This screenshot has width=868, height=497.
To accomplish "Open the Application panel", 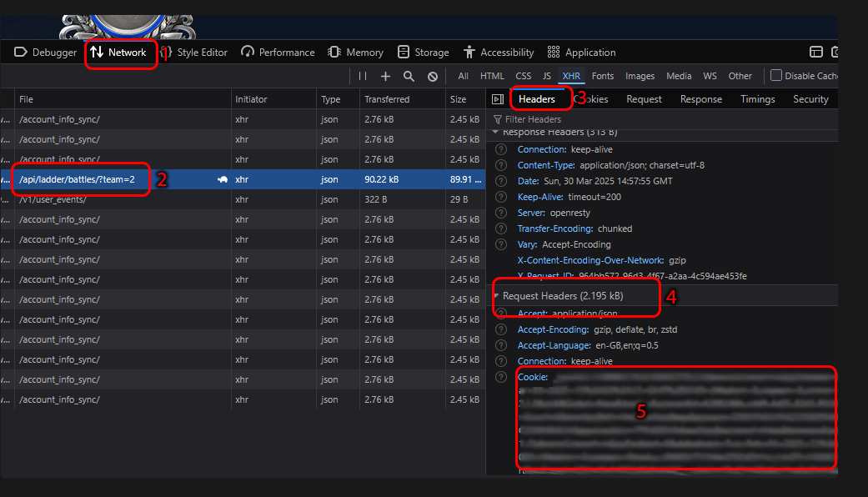I will (581, 52).
